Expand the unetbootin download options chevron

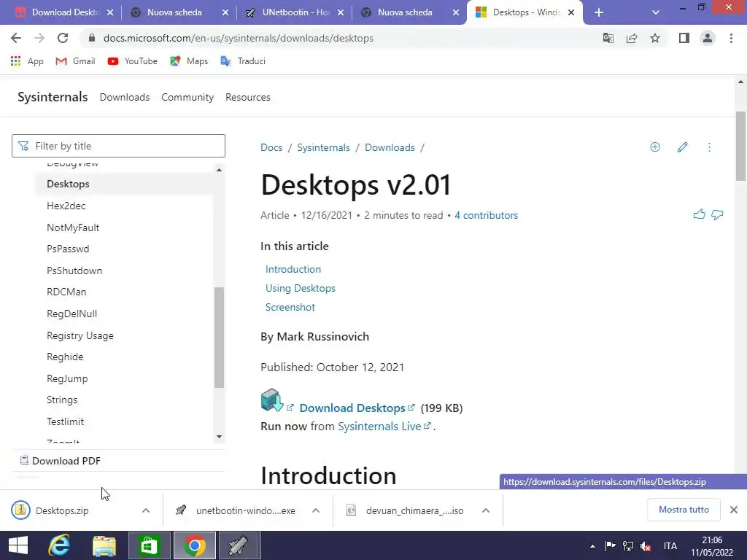315,510
